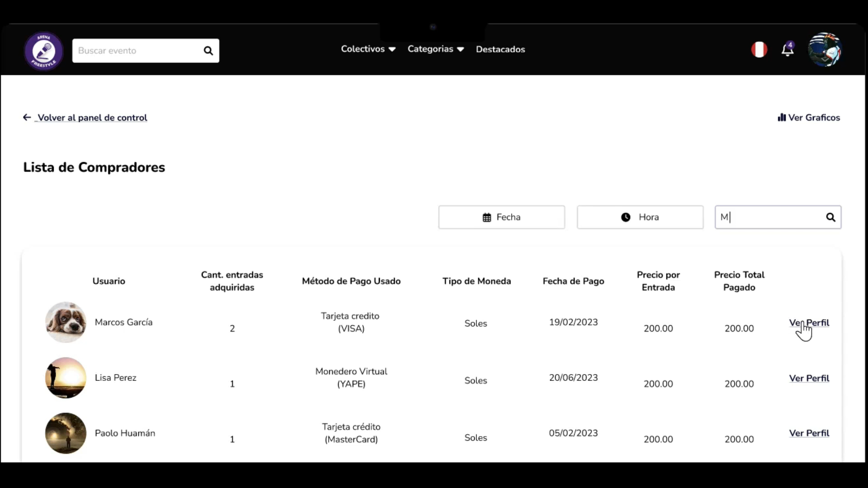Click Marcos García's dog avatar thumbnail
This screenshot has height=488, width=868.
click(66, 322)
